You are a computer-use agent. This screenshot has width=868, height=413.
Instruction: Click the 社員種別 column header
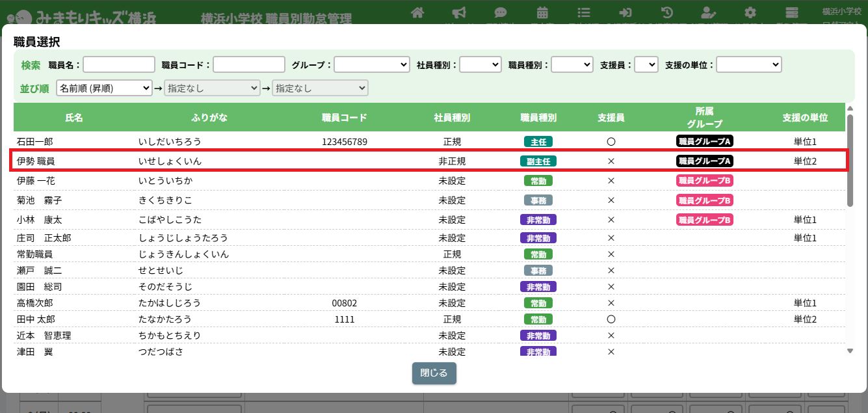[452, 118]
